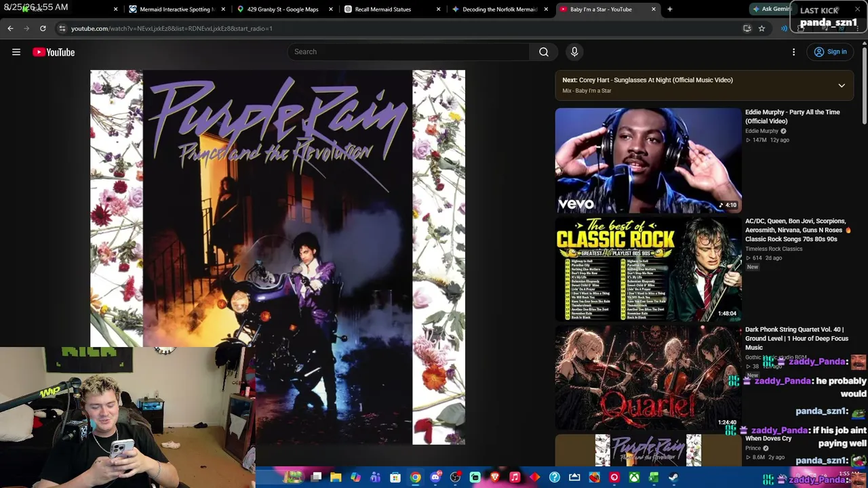Open File Explorer from the taskbar

point(336,477)
